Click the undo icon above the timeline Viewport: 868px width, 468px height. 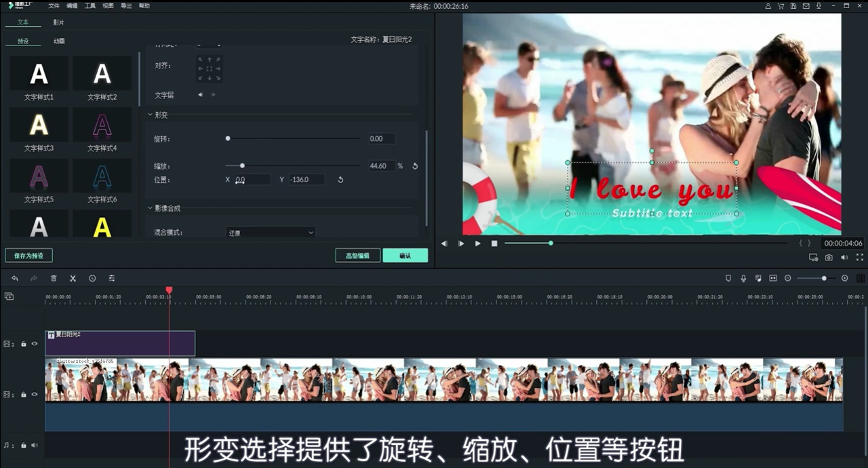15,278
